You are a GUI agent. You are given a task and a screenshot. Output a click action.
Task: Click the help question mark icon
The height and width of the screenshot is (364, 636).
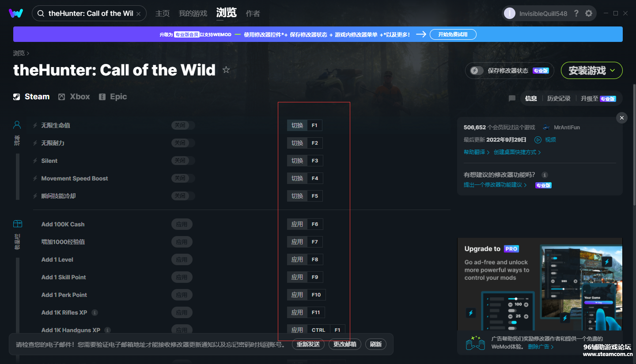[x=576, y=13]
